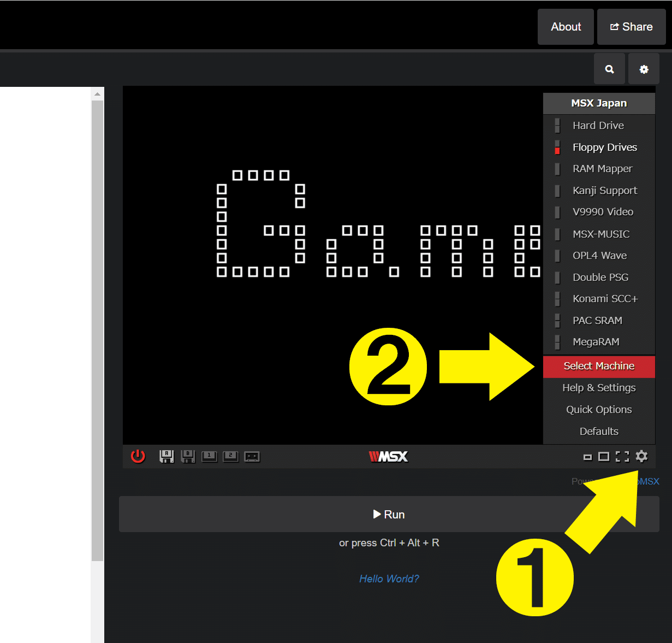Open the page settings gear button at top
Screen dimensions: 672x643
[644, 69]
